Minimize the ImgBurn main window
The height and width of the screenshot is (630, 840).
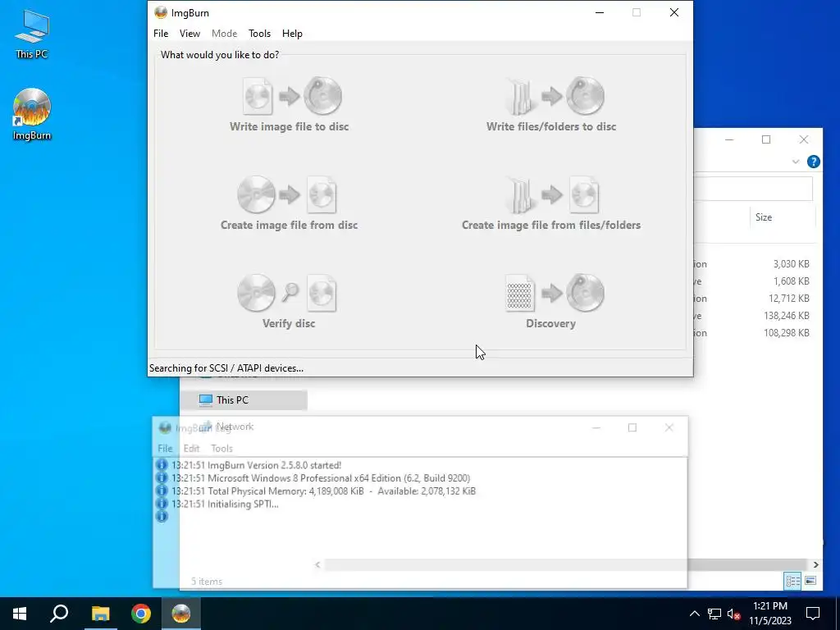(600, 12)
